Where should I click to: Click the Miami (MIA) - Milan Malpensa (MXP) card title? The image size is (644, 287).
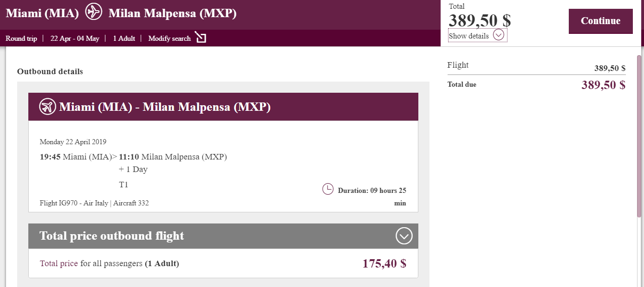(165, 107)
